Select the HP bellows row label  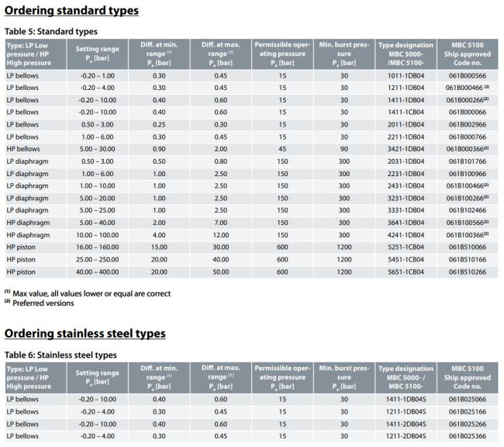pos(23,149)
